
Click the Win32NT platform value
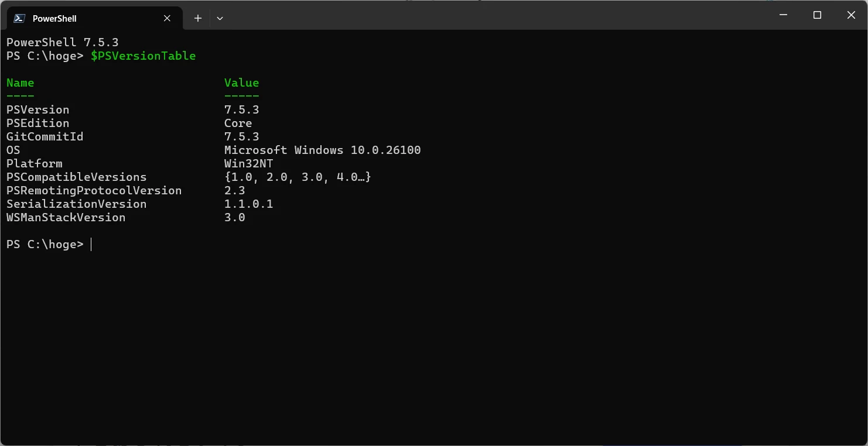click(248, 164)
